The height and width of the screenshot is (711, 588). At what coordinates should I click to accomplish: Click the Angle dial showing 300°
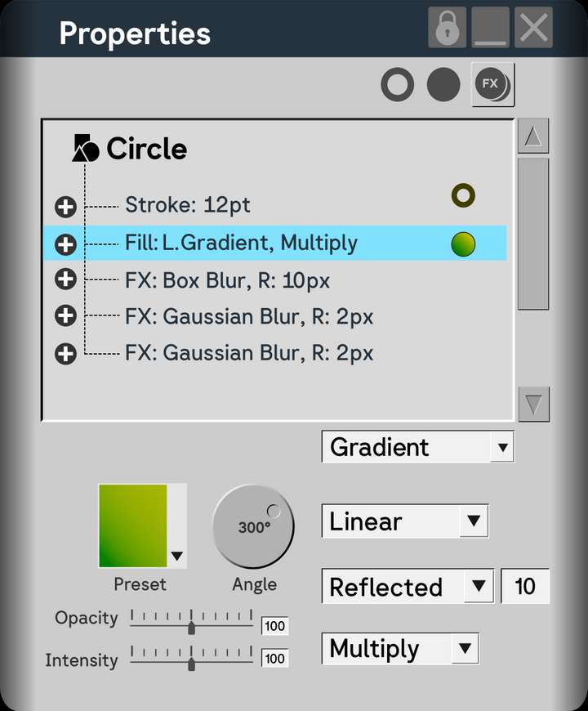[x=253, y=526]
